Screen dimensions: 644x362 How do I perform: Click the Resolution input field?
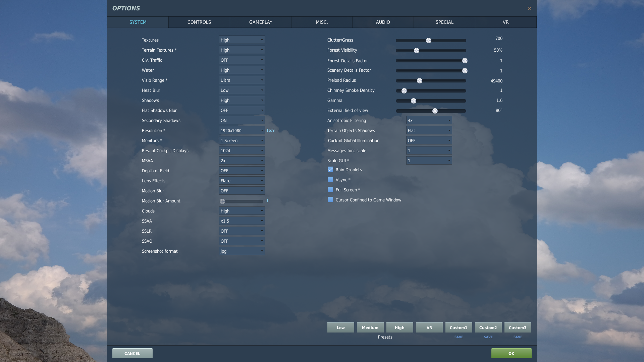(241, 131)
